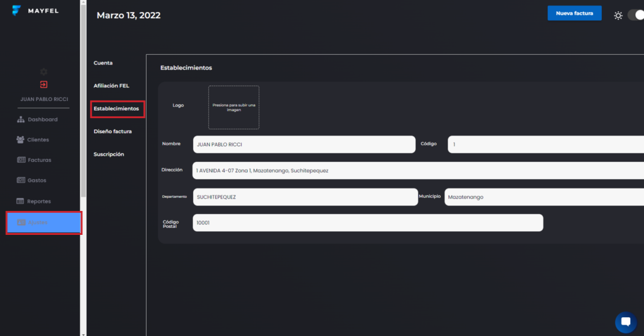Click the logo image upload box
This screenshot has height=336, width=644.
234,107
